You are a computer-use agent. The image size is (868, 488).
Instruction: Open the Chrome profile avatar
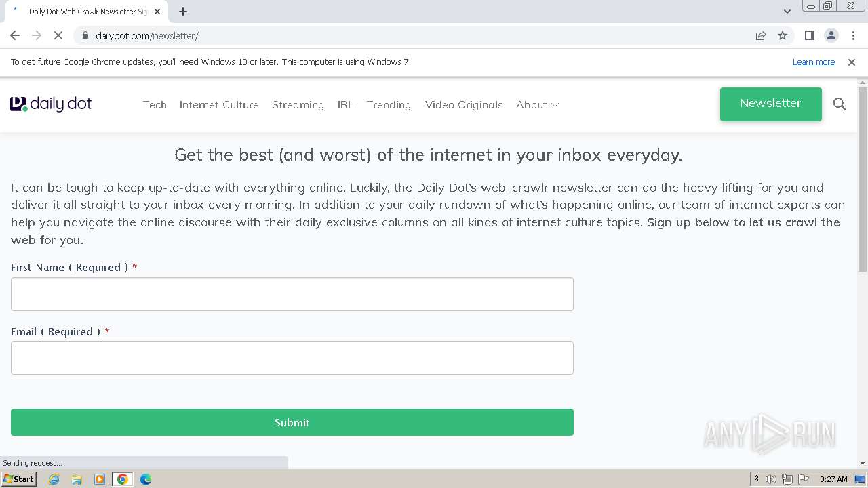click(x=831, y=36)
